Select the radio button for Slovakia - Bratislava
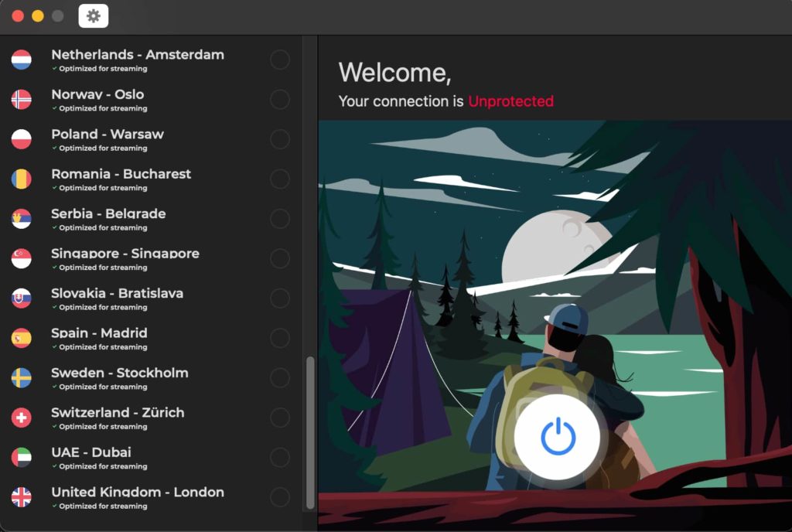792x532 pixels. pos(280,298)
